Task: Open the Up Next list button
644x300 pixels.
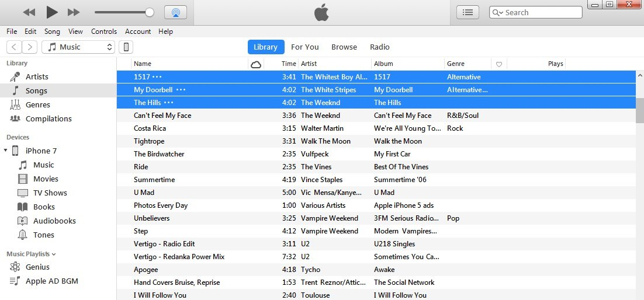Action: (x=468, y=12)
